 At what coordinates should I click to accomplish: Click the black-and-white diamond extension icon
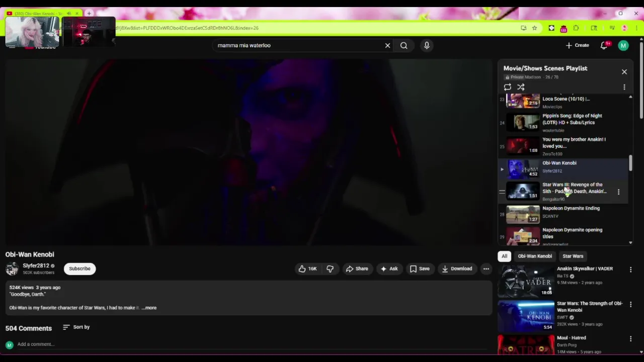551,28
